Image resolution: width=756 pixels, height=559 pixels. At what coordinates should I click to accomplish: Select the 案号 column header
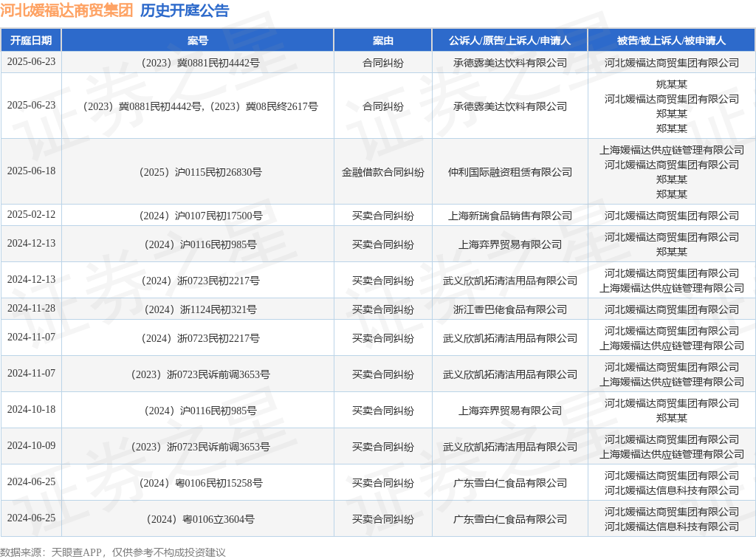click(198, 41)
